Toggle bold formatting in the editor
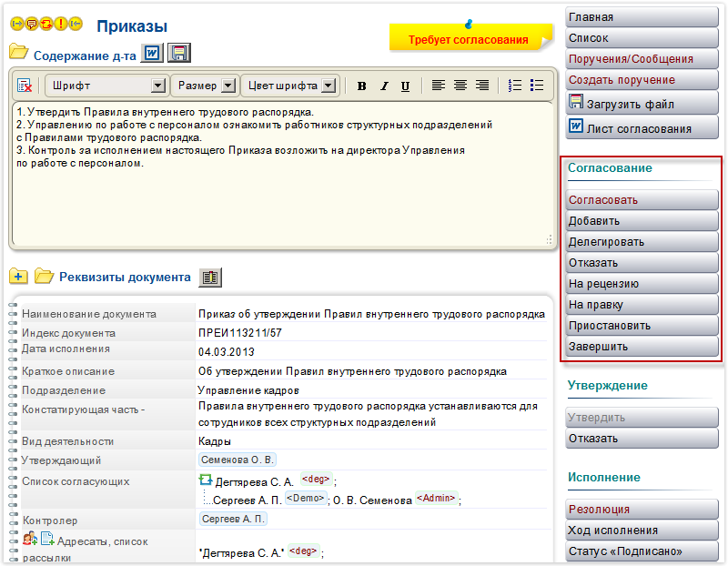728x566 pixels. (361, 85)
